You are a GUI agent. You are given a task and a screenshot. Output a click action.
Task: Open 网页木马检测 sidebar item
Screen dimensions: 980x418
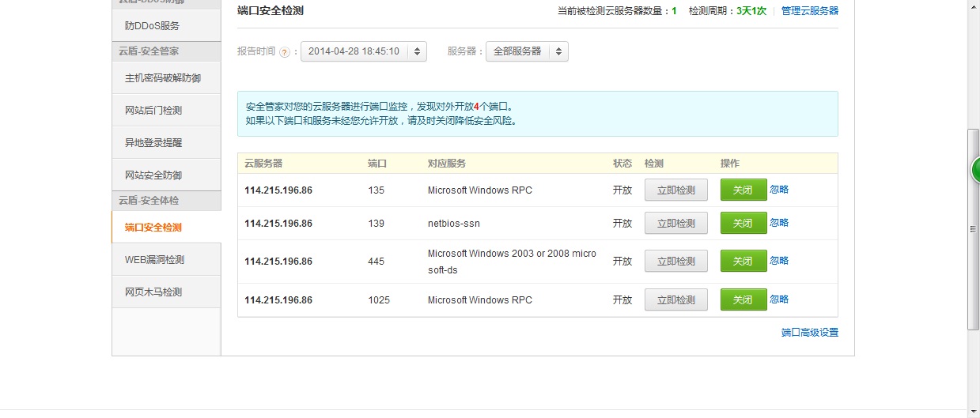[x=153, y=292]
